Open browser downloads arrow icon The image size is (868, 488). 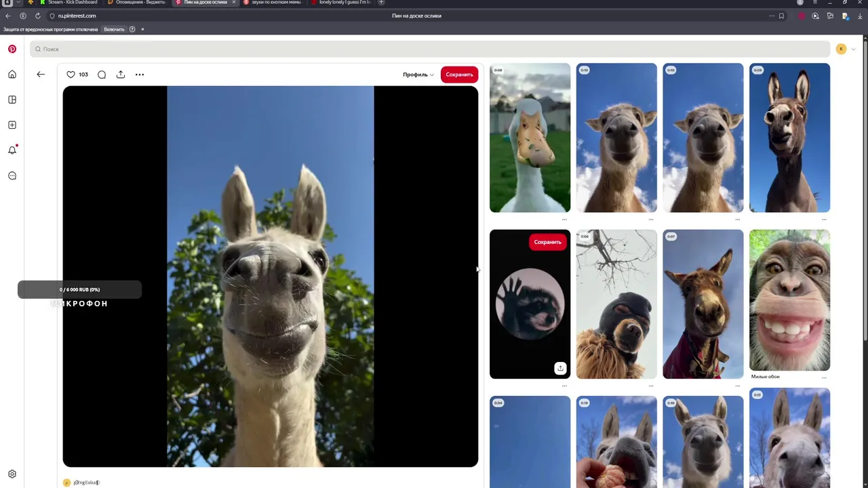click(x=860, y=16)
